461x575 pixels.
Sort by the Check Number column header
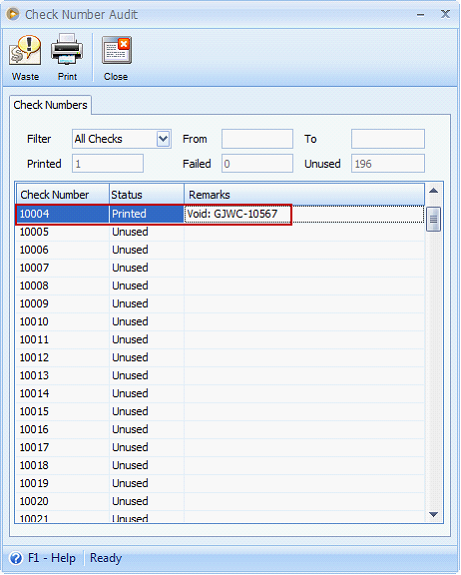63,194
